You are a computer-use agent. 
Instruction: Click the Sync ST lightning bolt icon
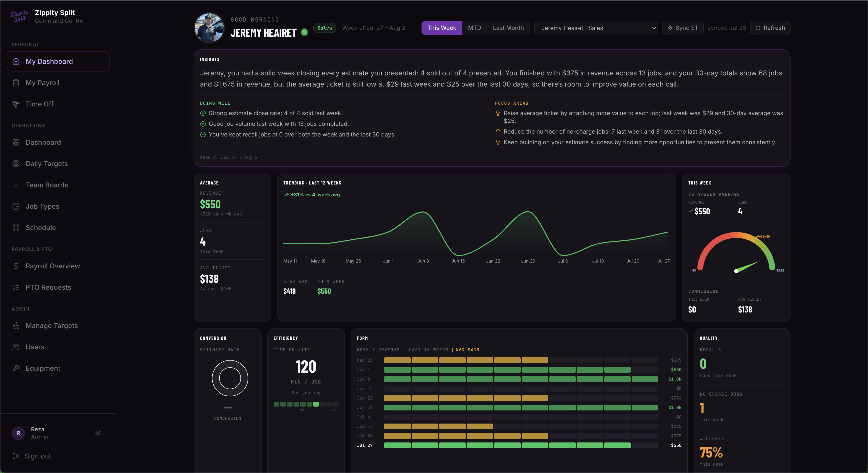(x=670, y=28)
